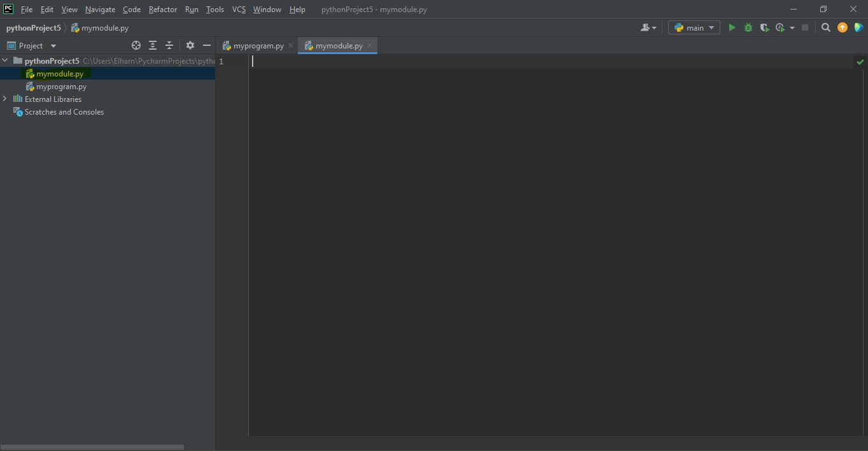This screenshot has height=451, width=868.
Task: Switch to the myprogram.py editor tab
Action: coord(258,46)
